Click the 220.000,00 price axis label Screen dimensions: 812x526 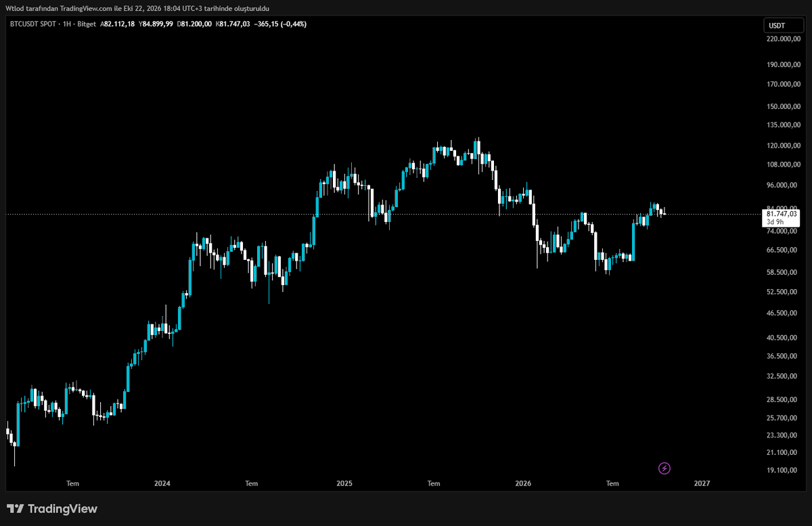click(784, 39)
